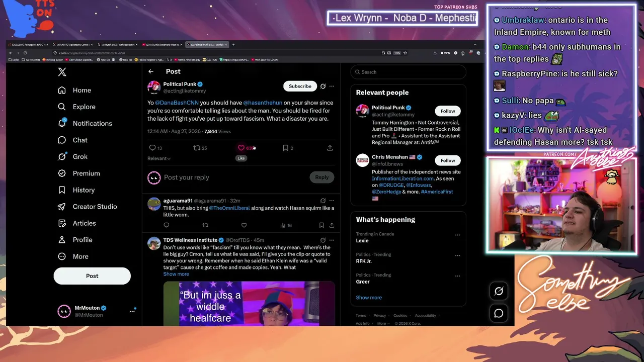644x362 pixels.
Task: Expand the Relevant replies sort dropdown
Action: coord(159,158)
